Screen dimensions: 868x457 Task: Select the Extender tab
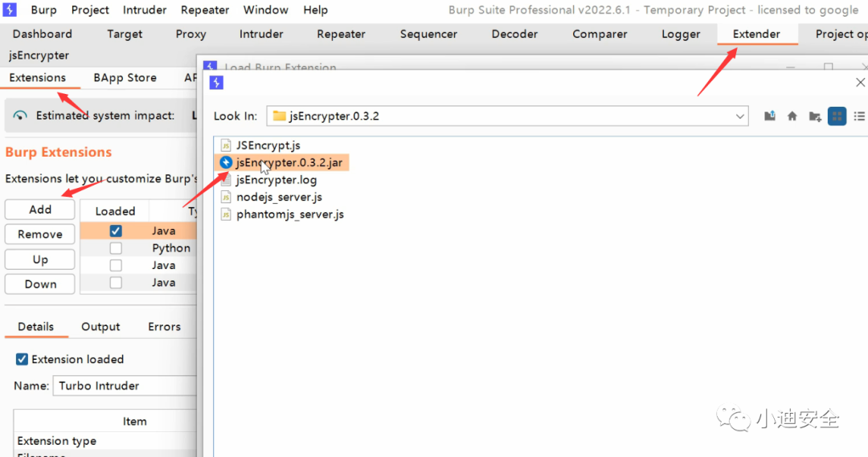756,34
